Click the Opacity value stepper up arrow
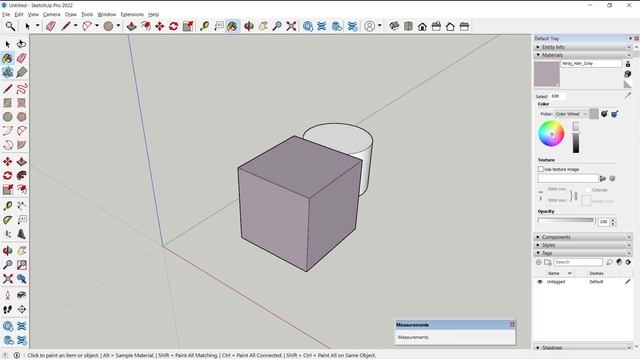Screen dimensions: 640x360 (613, 220)
